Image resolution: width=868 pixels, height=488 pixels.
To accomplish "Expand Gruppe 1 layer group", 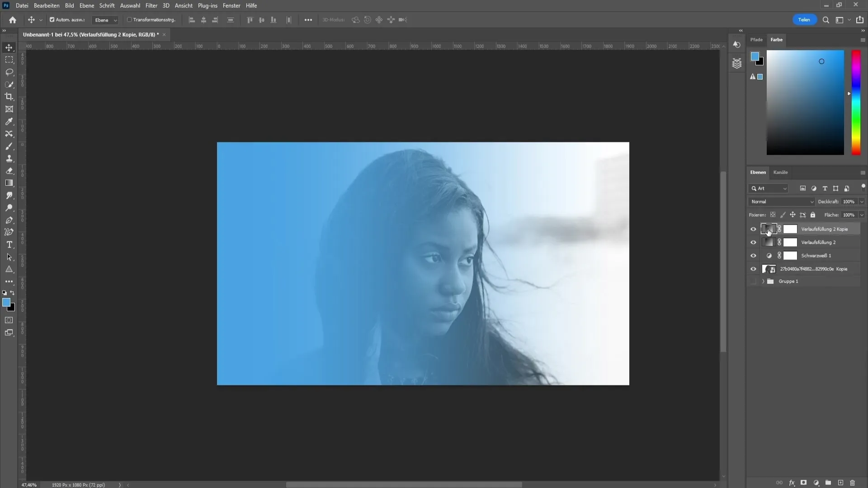I will 764,281.
